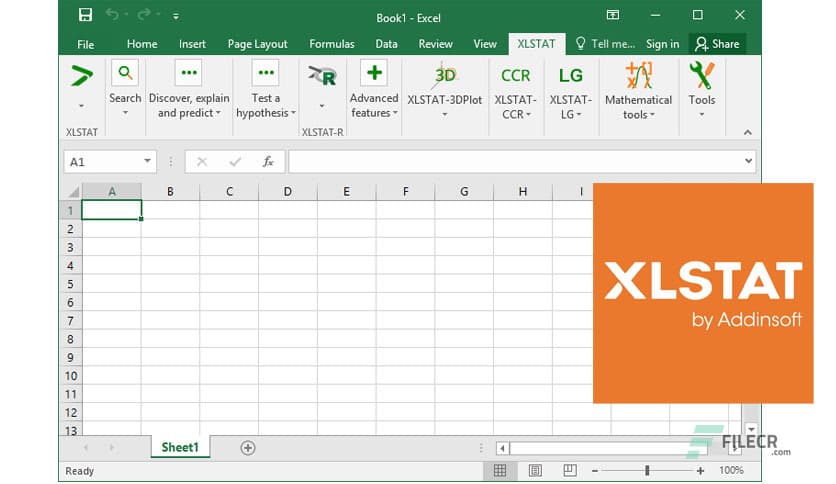
Task: Open the Discover, explain and predict menu
Action: [189, 90]
